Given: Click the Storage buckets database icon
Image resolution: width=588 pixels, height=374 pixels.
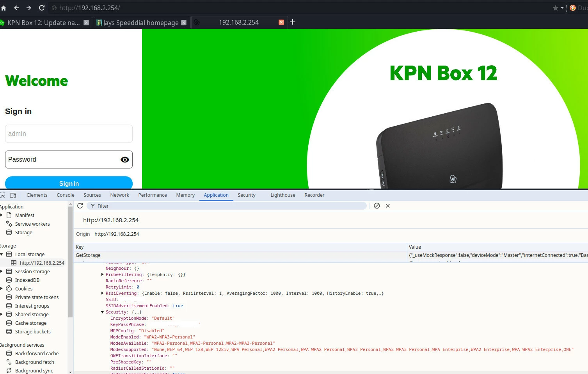Looking at the screenshot, I should (9, 331).
